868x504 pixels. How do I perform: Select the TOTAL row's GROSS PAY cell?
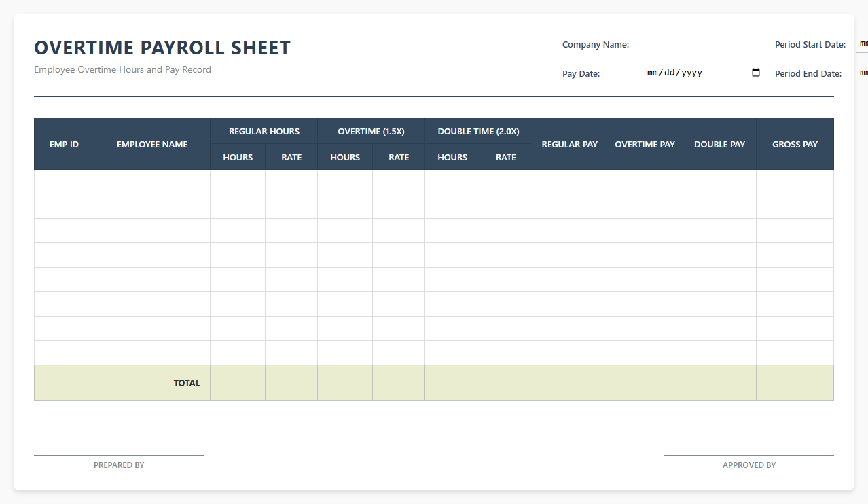[795, 383]
